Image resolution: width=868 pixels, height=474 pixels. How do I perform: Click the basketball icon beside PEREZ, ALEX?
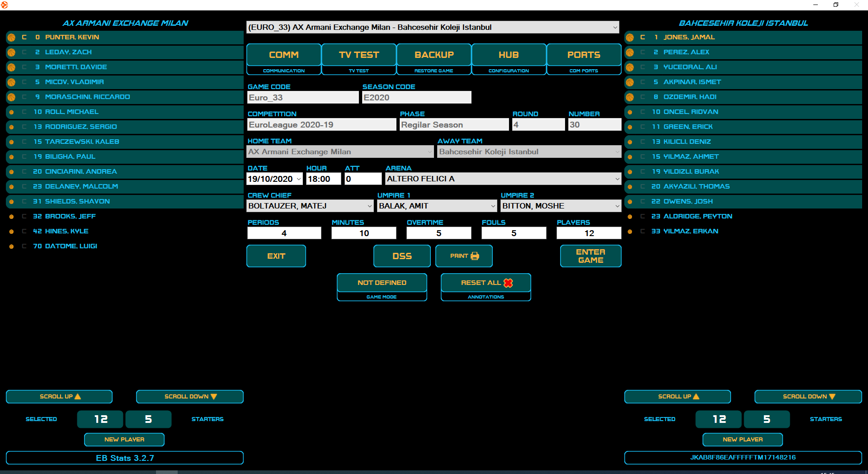click(x=630, y=52)
